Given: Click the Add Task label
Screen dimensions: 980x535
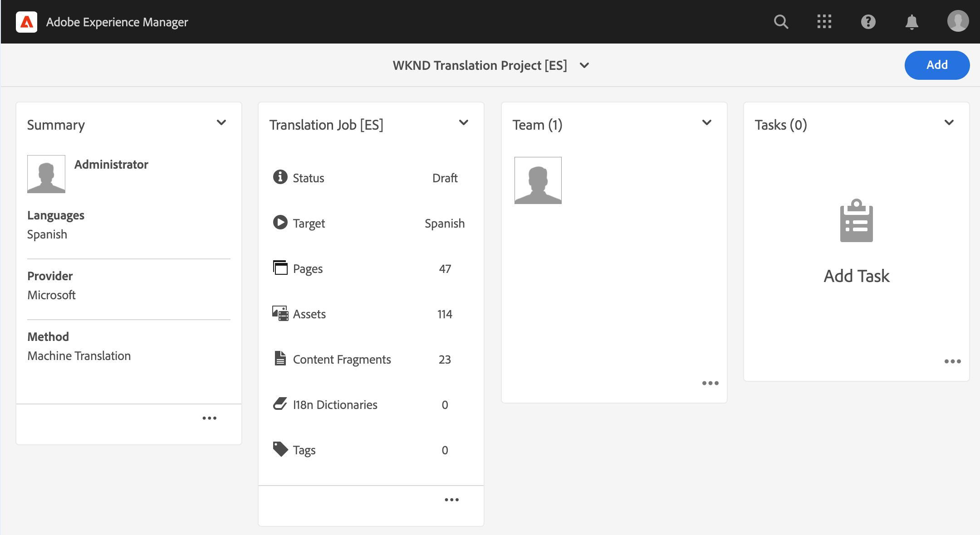Looking at the screenshot, I should point(856,276).
